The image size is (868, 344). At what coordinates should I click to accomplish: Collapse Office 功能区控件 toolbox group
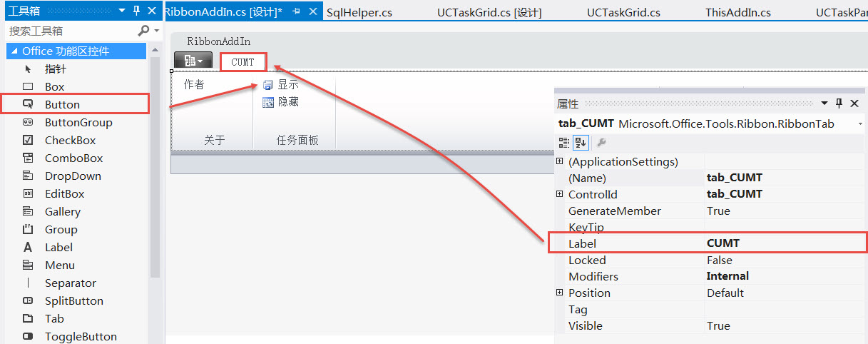[x=14, y=51]
